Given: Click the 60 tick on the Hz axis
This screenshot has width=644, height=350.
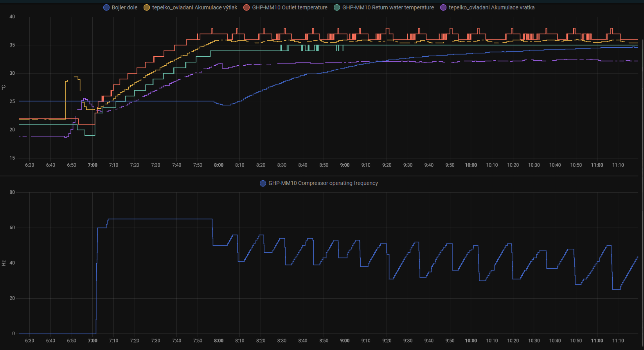Looking at the screenshot, I should (x=13, y=228).
